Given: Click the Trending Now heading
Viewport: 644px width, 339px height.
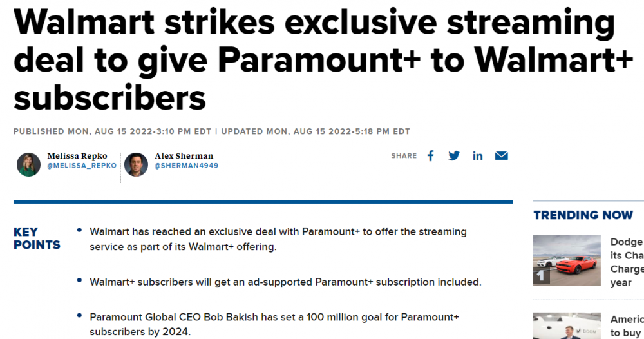Looking at the screenshot, I should point(583,215).
